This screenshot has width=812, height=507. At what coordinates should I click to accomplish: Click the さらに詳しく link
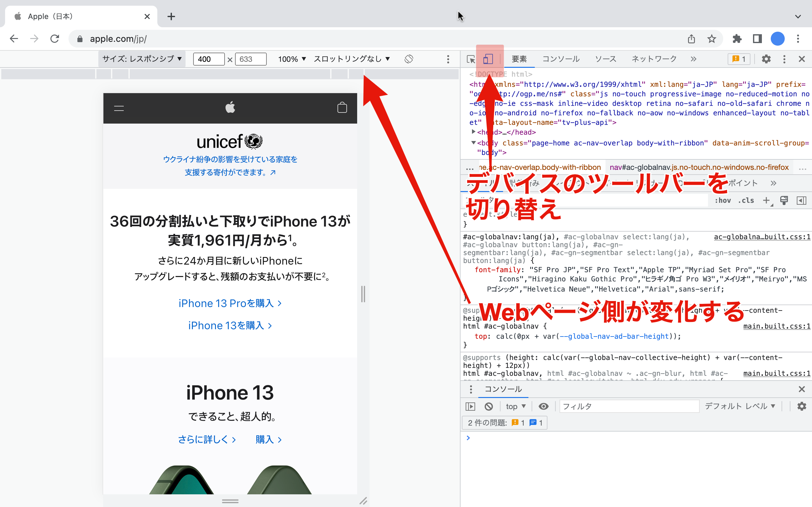207,439
